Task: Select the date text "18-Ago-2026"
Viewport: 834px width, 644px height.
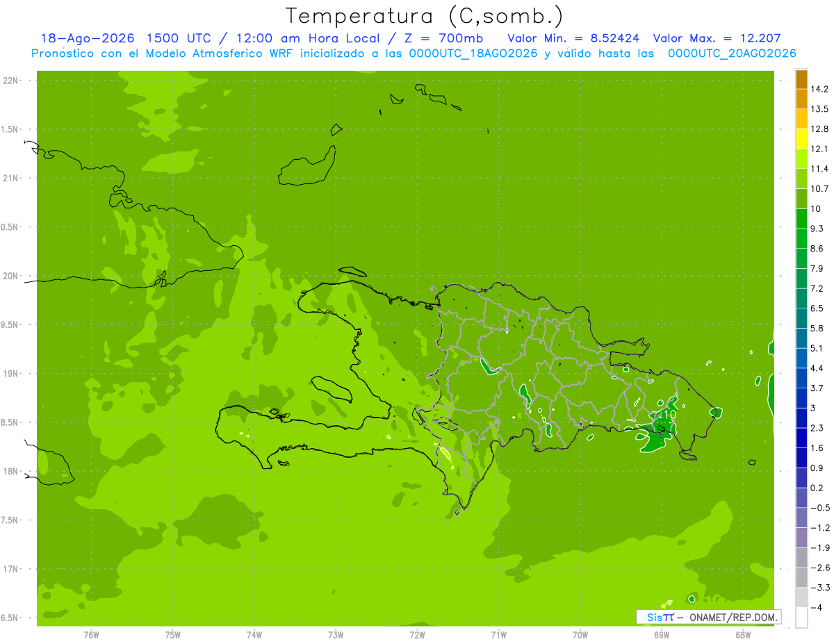Action: (86, 38)
